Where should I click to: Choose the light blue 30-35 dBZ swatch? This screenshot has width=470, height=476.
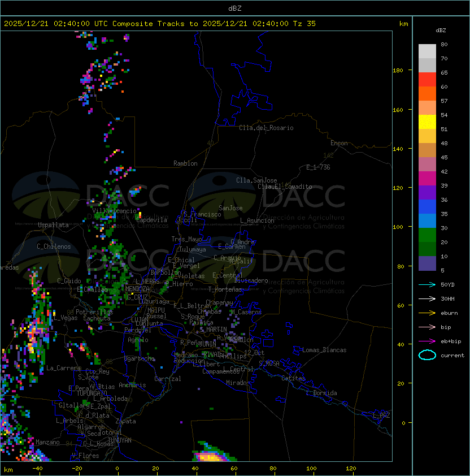pyautogui.click(x=427, y=221)
